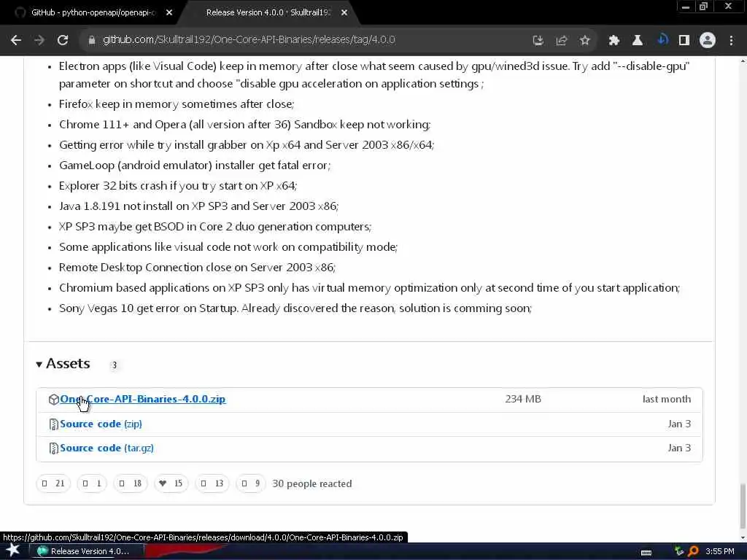Image resolution: width=747 pixels, height=560 pixels.
Task: Click the 3:55 PM clock
Action: point(720,551)
